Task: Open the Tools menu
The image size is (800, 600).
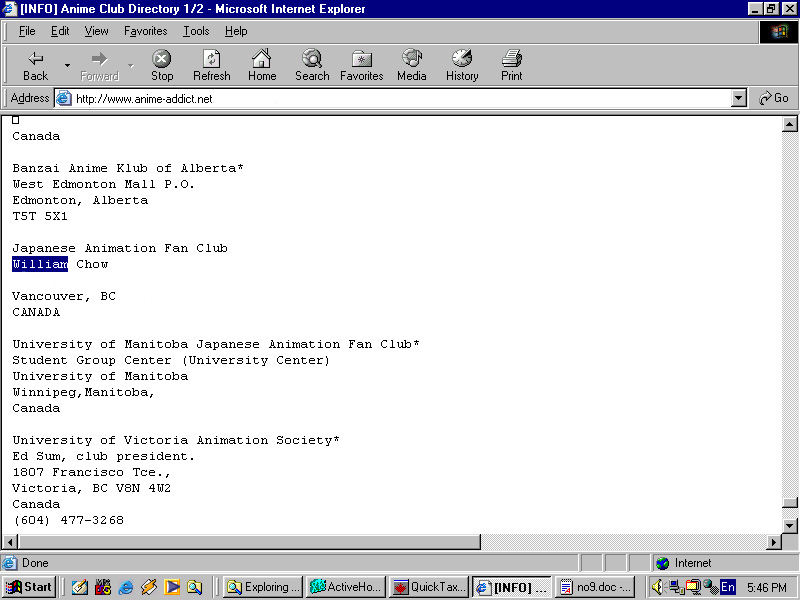Action: pyautogui.click(x=196, y=31)
